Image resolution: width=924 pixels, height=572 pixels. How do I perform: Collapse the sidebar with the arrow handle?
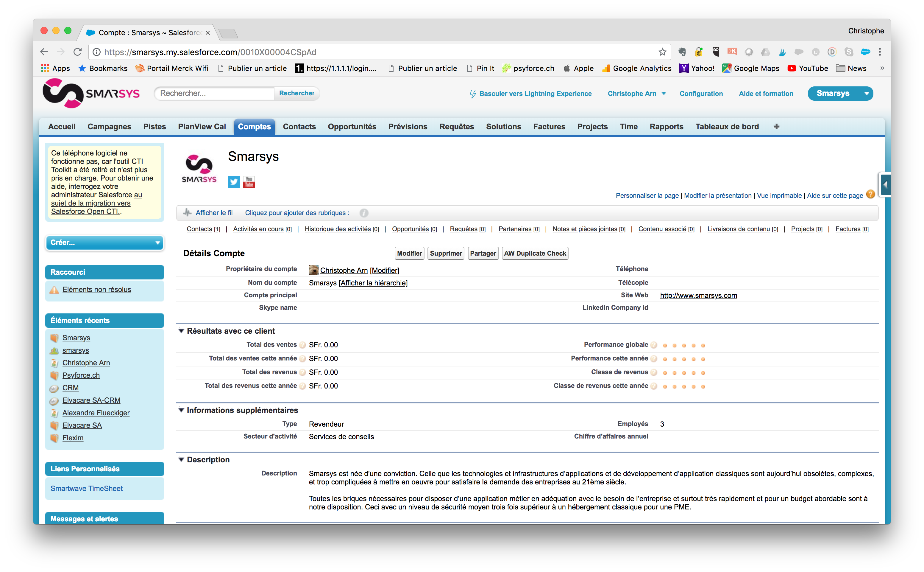pyautogui.click(x=885, y=185)
